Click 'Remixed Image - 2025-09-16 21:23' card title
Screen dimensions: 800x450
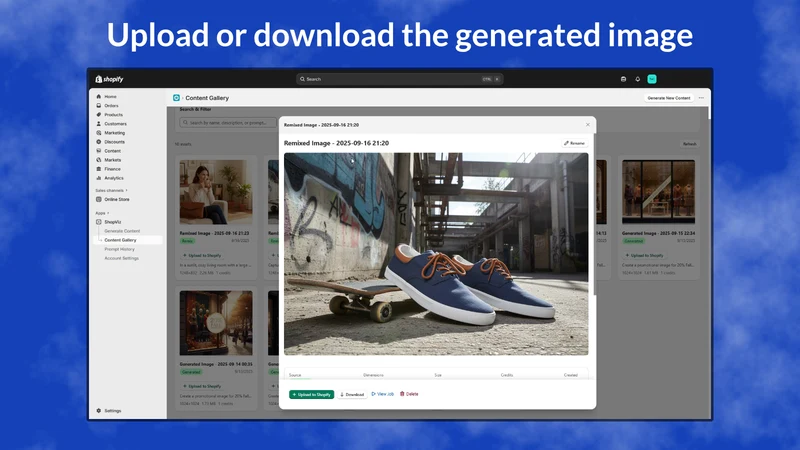(x=214, y=233)
